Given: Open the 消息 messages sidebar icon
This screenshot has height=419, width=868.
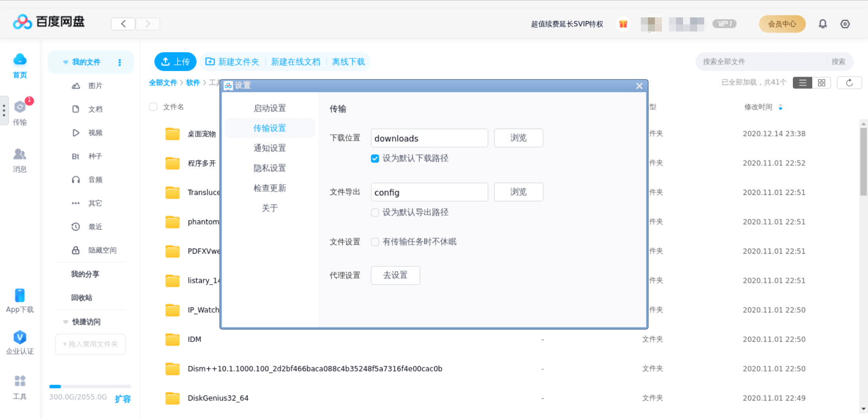Looking at the screenshot, I should pyautogui.click(x=20, y=160).
